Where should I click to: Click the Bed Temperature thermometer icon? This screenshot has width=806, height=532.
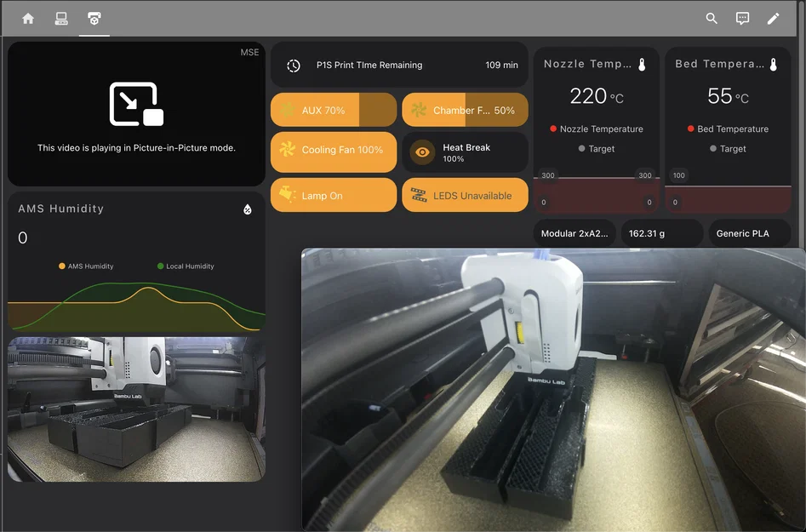tap(773, 64)
